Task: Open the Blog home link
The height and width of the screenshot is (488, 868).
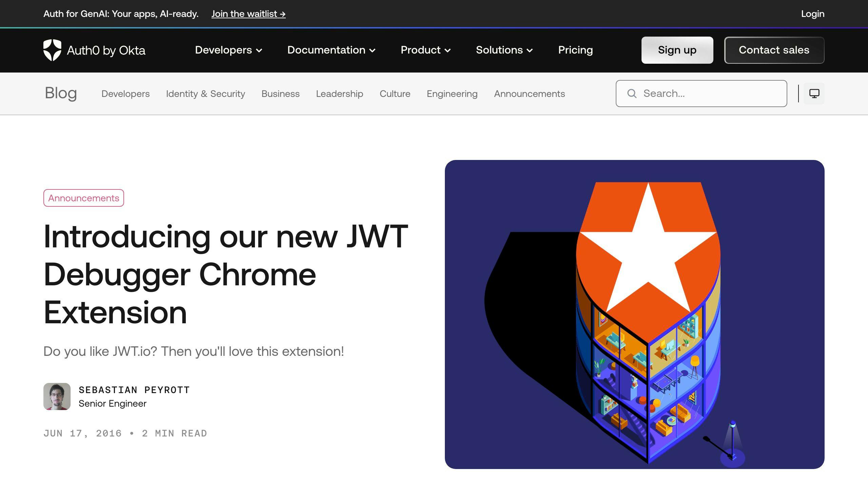Action: point(61,93)
